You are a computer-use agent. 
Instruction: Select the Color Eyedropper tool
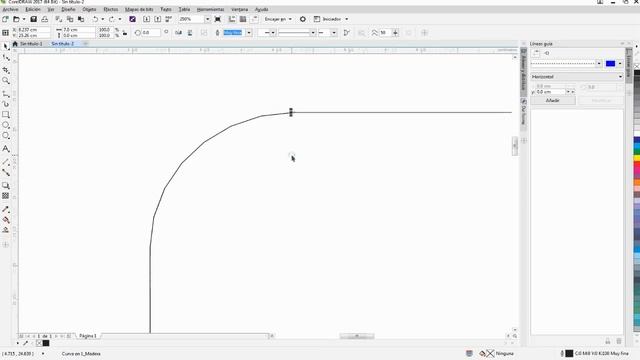click(x=6, y=209)
